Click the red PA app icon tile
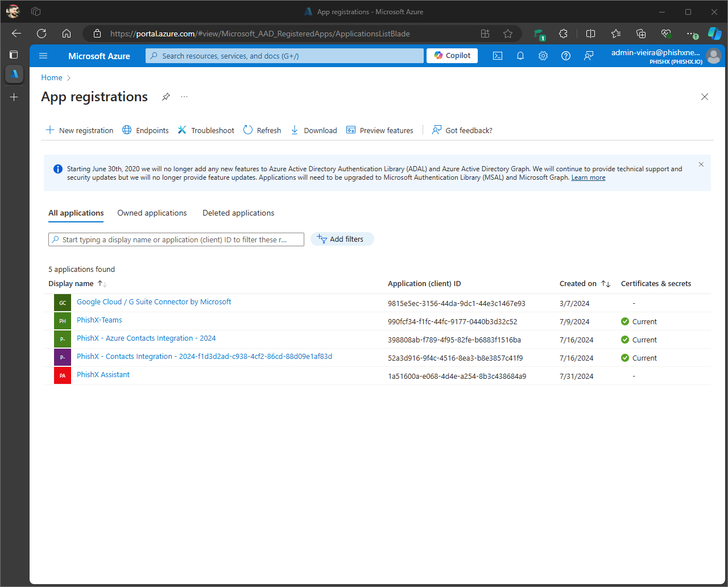 tap(63, 375)
